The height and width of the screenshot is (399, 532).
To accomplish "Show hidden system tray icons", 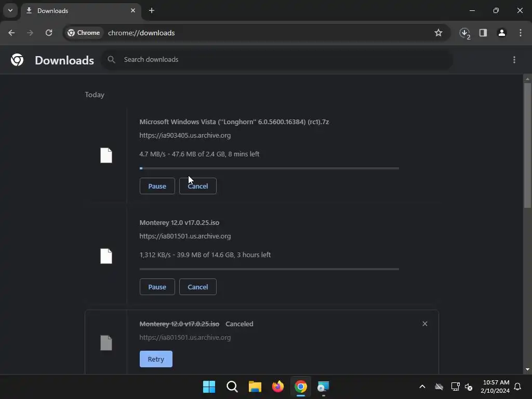I will tap(422, 387).
